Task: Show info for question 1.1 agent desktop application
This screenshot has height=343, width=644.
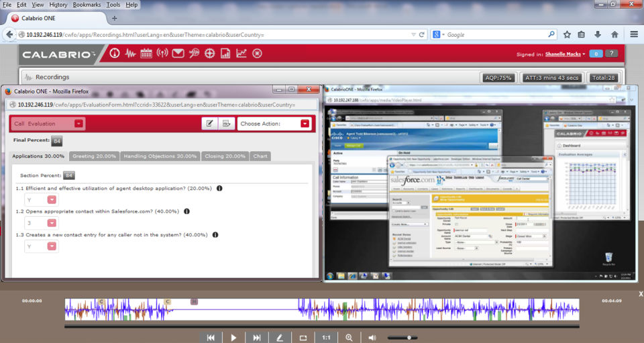Action: pyautogui.click(x=219, y=189)
